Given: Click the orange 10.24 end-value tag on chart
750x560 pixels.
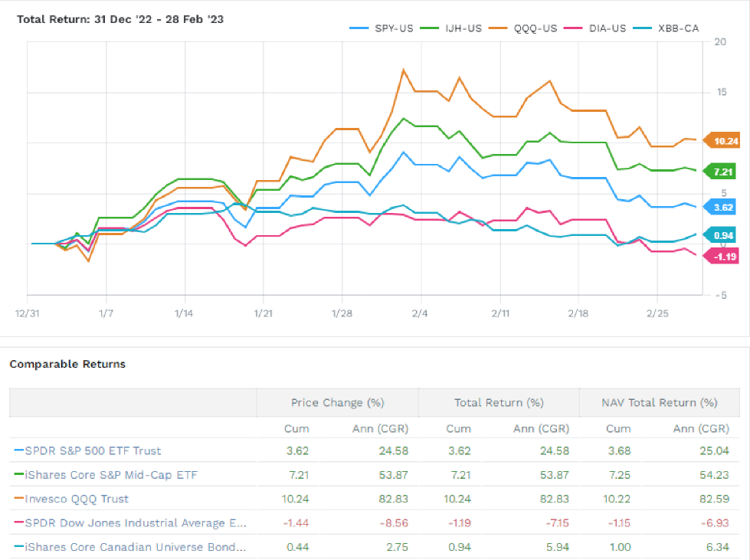Looking at the screenshot, I should (722, 141).
